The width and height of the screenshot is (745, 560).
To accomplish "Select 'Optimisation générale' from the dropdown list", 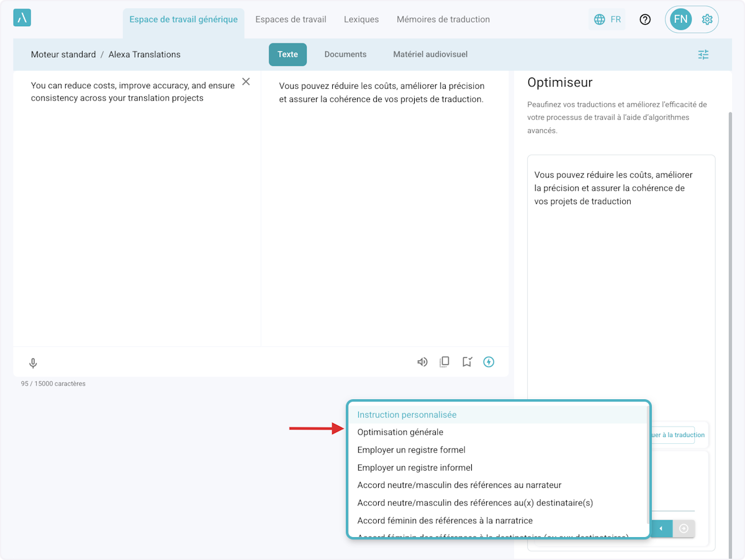I will pos(400,432).
